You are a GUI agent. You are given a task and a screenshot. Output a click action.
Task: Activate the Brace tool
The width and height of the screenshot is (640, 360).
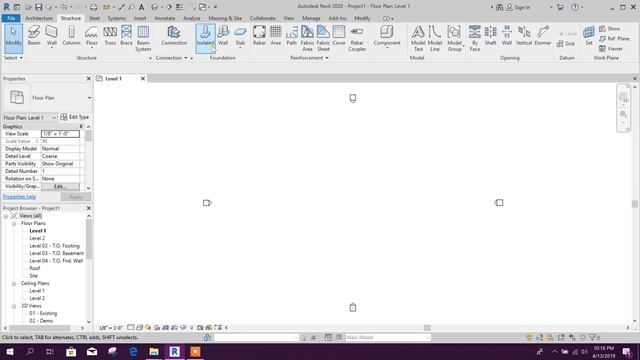pos(126,36)
